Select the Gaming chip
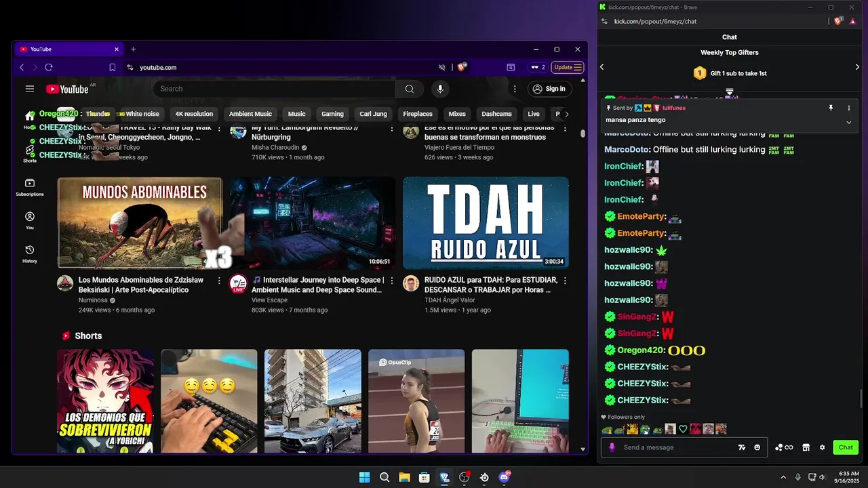 tap(332, 114)
